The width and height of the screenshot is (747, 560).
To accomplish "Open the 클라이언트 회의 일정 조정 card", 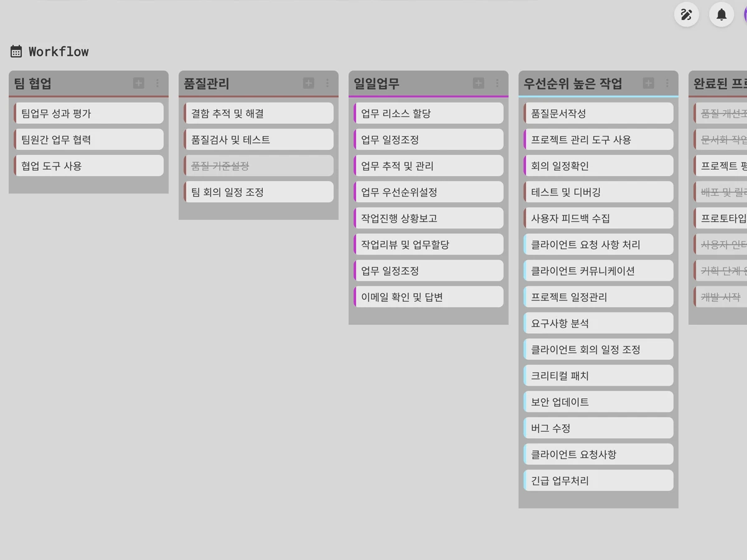I will click(598, 349).
